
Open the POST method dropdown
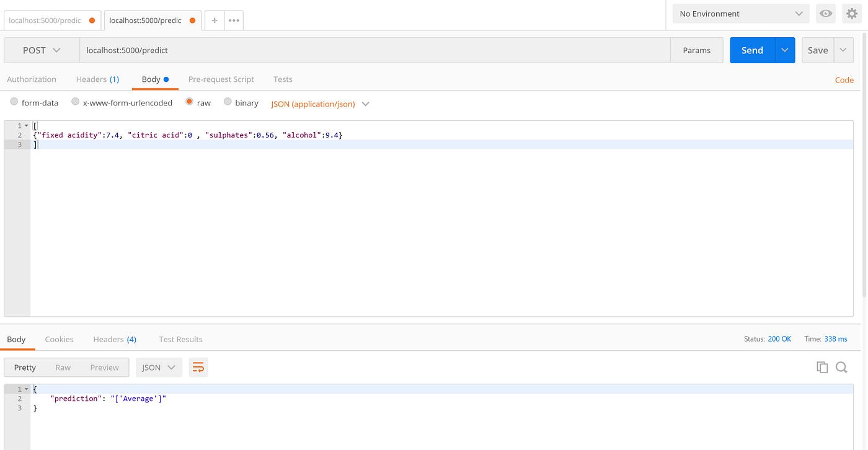[41, 50]
